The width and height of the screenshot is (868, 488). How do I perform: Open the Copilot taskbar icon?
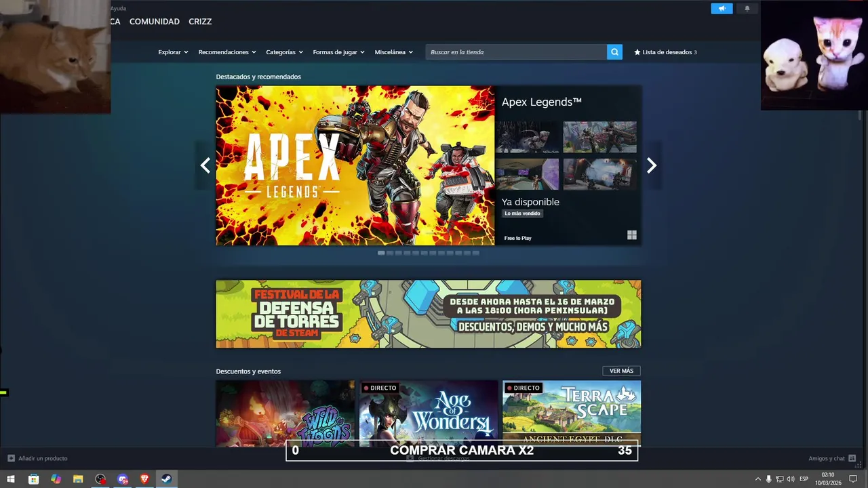[56, 479]
